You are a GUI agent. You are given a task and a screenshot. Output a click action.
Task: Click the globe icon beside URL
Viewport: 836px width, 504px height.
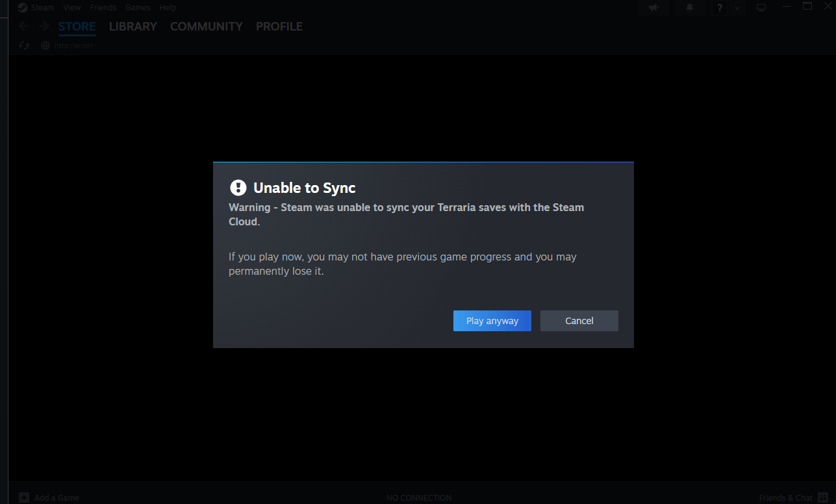45,45
